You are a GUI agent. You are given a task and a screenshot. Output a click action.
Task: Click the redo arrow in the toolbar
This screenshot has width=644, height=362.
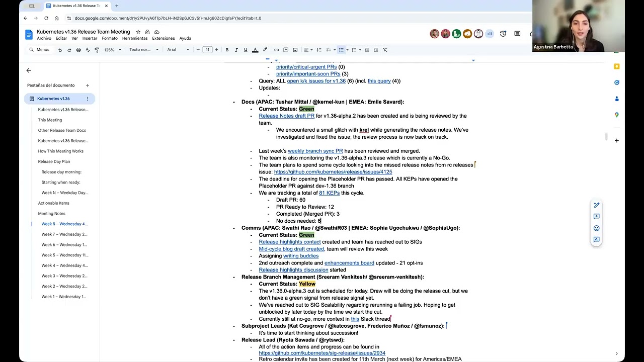pos(69,50)
